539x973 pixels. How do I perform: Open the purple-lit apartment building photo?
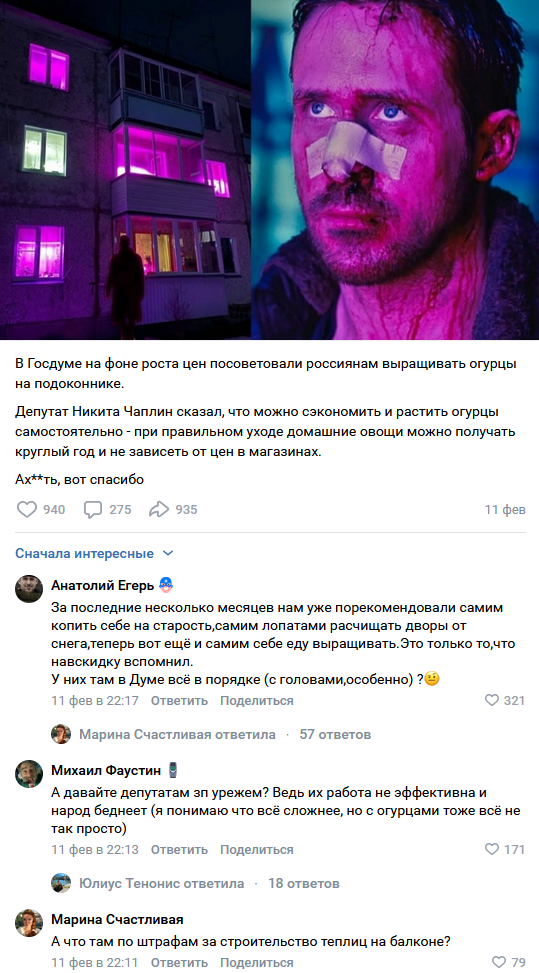pyautogui.click(x=125, y=169)
